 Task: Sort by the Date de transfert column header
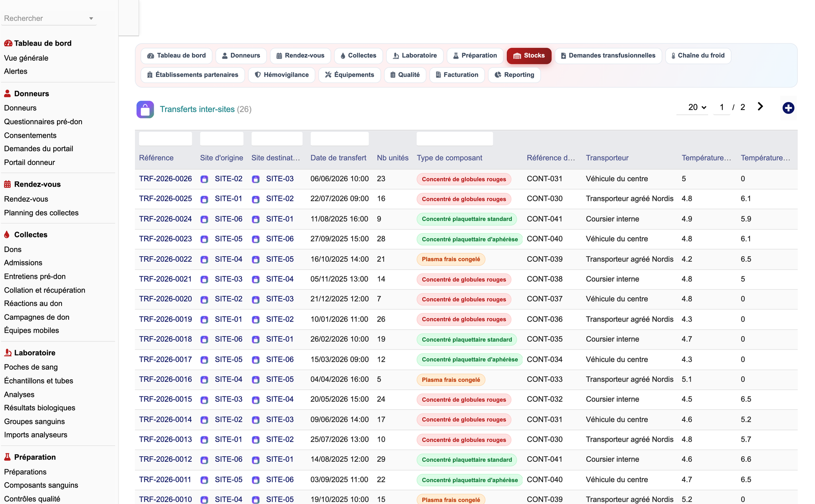click(x=338, y=158)
